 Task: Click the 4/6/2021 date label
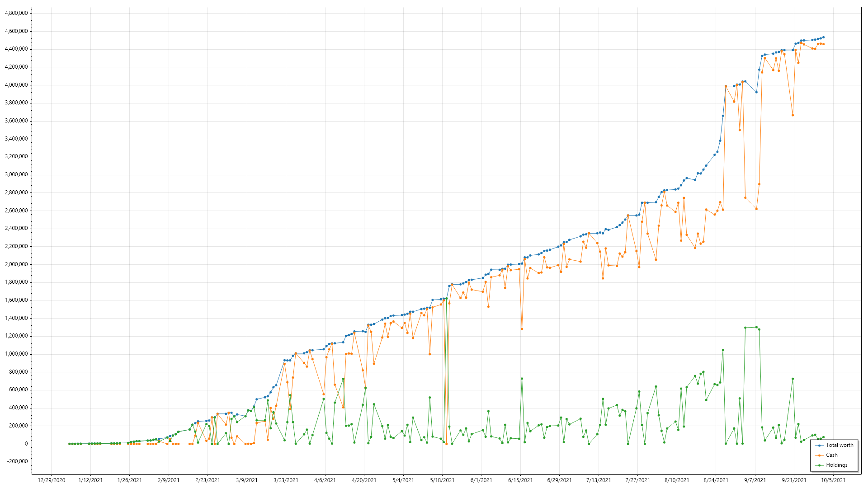pyautogui.click(x=325, y=480)
